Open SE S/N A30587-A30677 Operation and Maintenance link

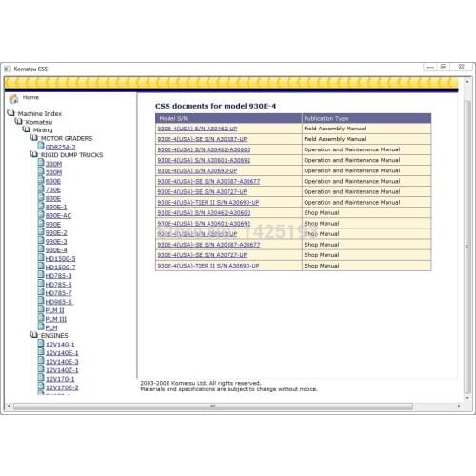[208, 181]
